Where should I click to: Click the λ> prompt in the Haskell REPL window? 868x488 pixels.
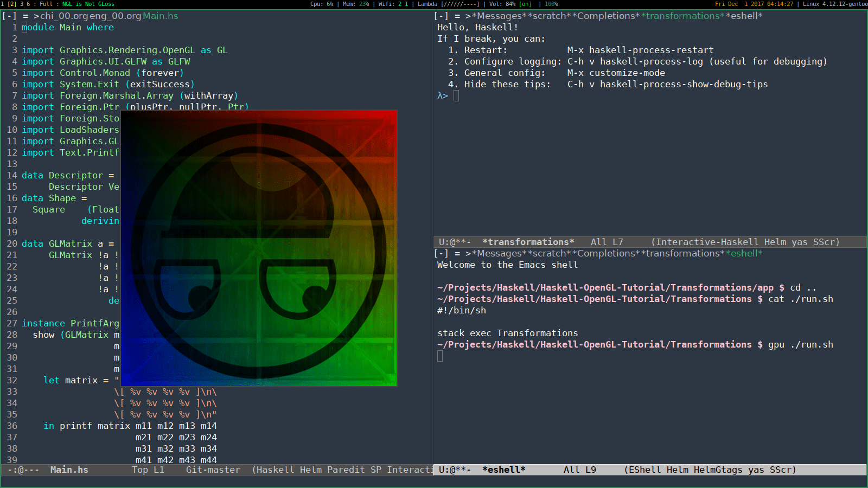coord(444,95)
